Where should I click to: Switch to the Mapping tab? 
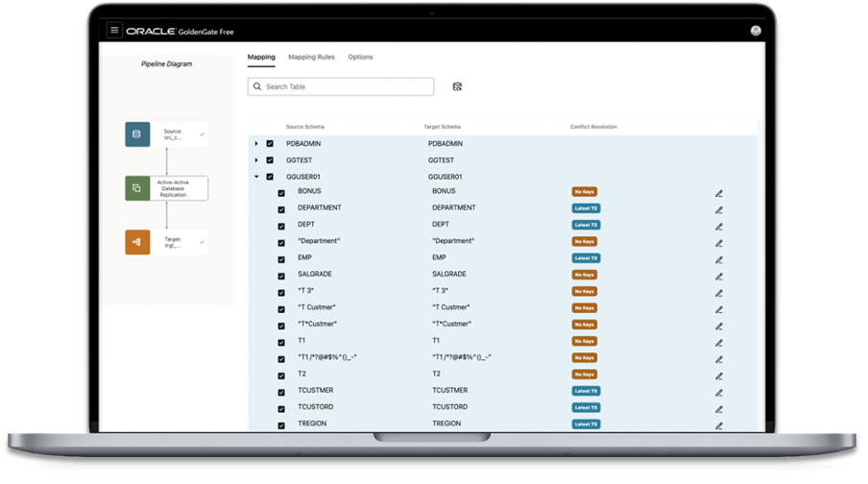(x=261, y=57)
